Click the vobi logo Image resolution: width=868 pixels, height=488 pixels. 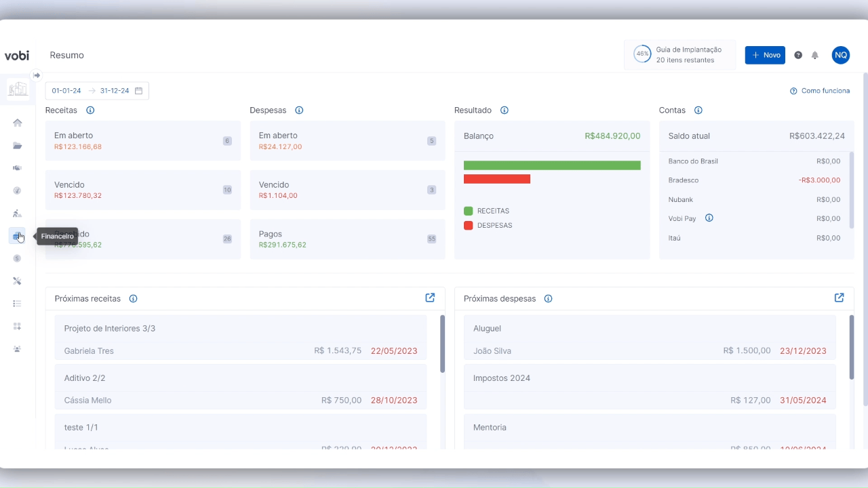17,56
